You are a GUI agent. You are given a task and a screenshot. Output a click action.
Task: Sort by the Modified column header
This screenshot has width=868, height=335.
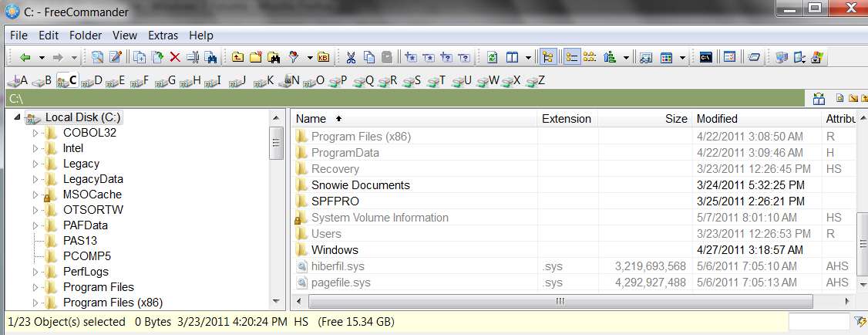(756, 119)
